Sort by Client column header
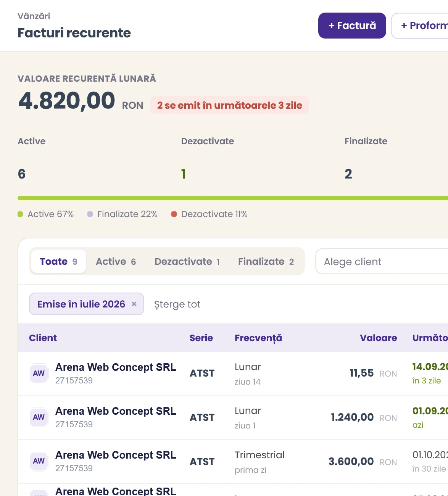 pos(43,338)
